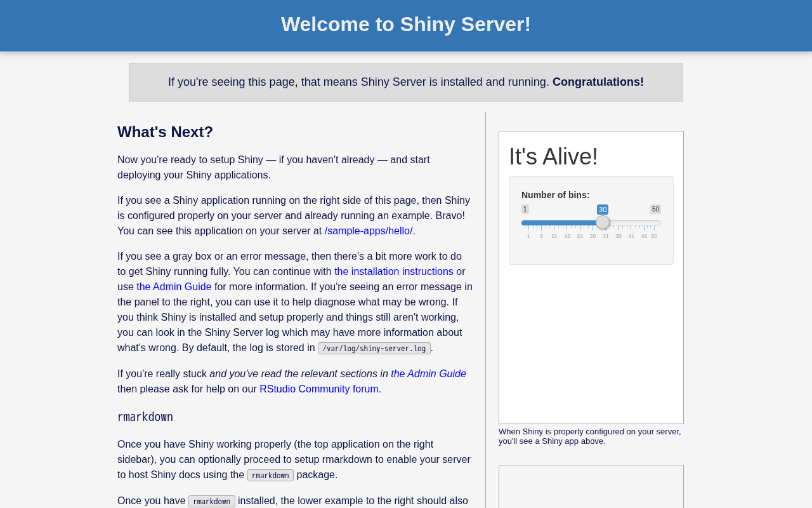
Task: Open the /sample-apps/hello/ link
Action: [x=369, y=231]
